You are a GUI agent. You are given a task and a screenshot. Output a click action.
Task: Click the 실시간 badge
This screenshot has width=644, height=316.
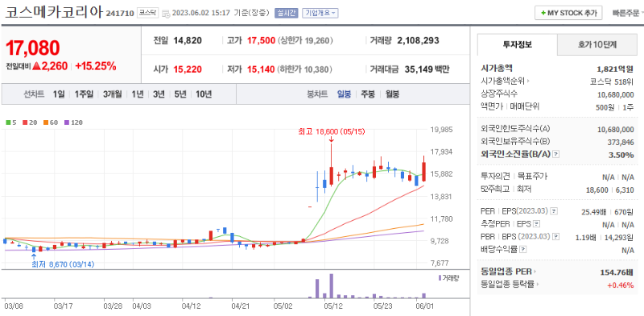(x=286, y=13)
